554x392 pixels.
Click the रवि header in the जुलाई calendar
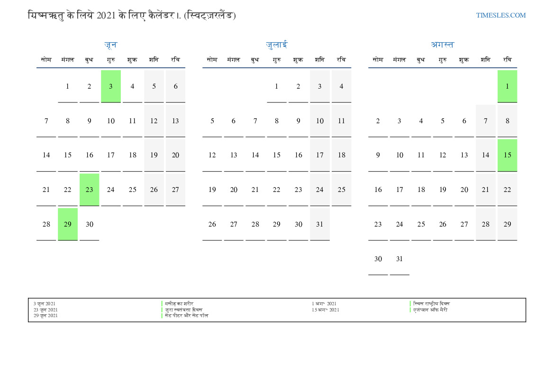341,60
